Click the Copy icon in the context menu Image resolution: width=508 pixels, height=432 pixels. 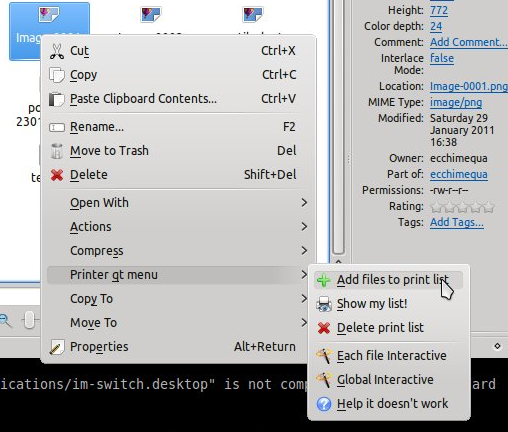click(x=57, y=75)
